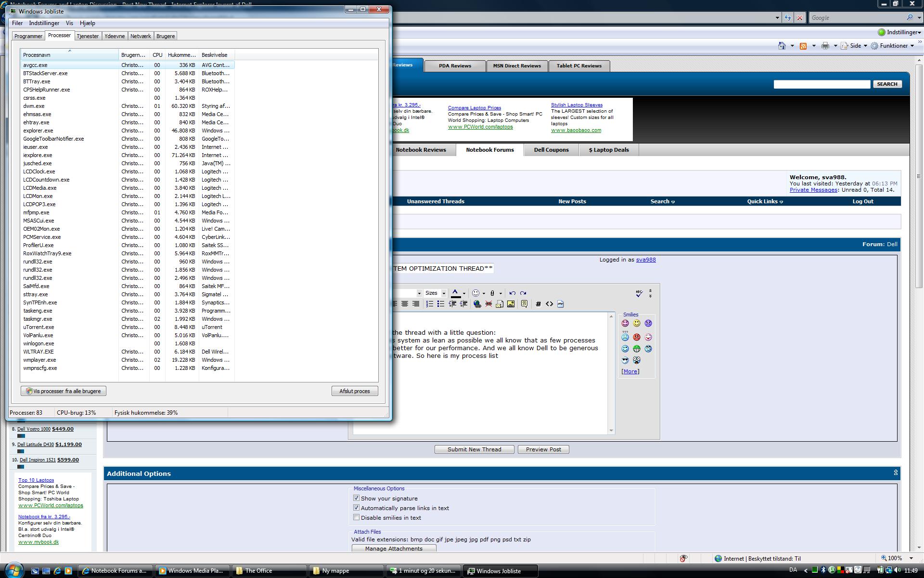Screen dimensions: 924x578
Task: Click the insert image icon
Action: click(511, 304)
